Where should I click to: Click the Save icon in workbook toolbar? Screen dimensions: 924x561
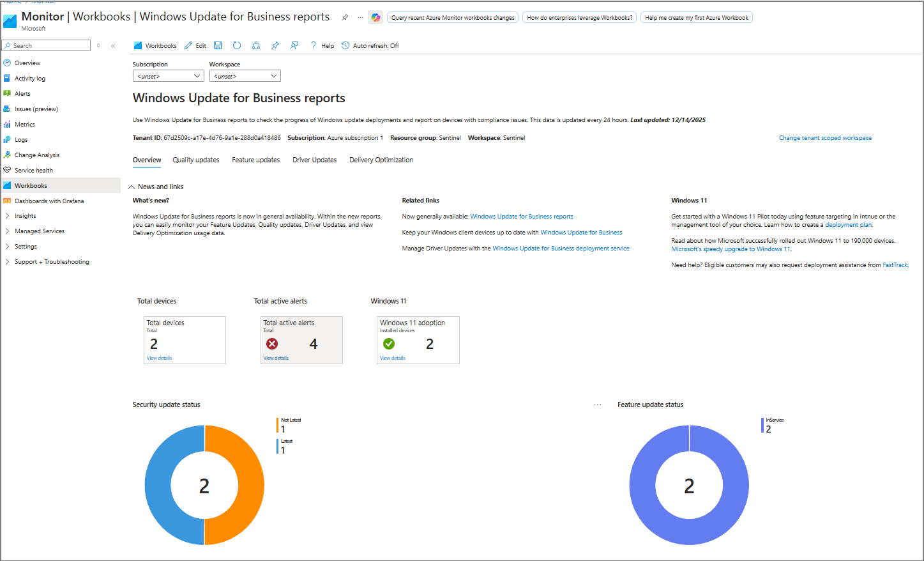pyautogui.click(x=218, y=45)
